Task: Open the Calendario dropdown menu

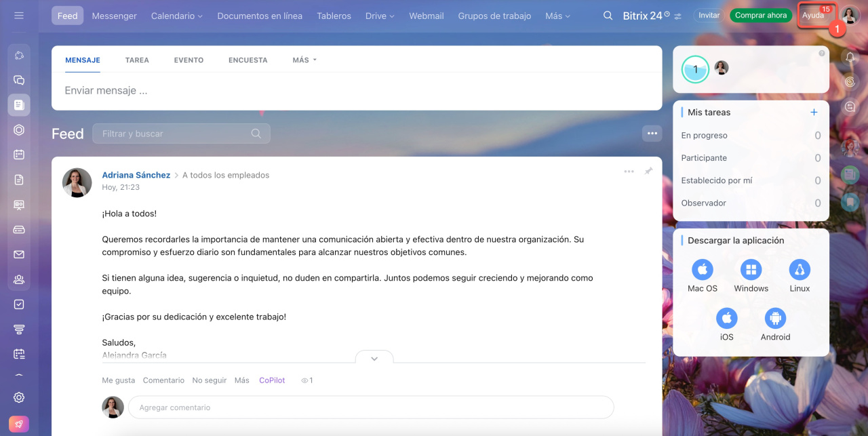Action: 176,16
